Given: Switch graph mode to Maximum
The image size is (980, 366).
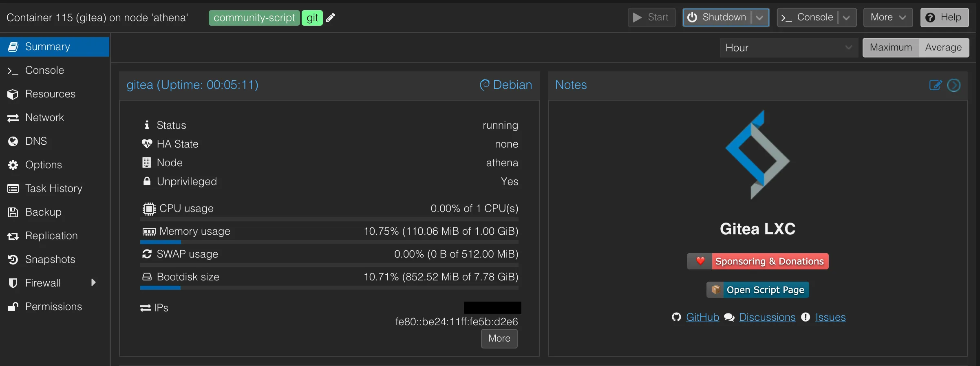Looking at the screenshot, I should 891,48.
